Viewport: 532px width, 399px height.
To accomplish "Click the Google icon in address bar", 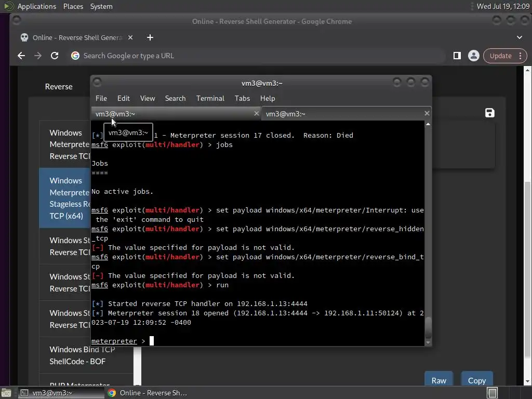I will [75, 56].
